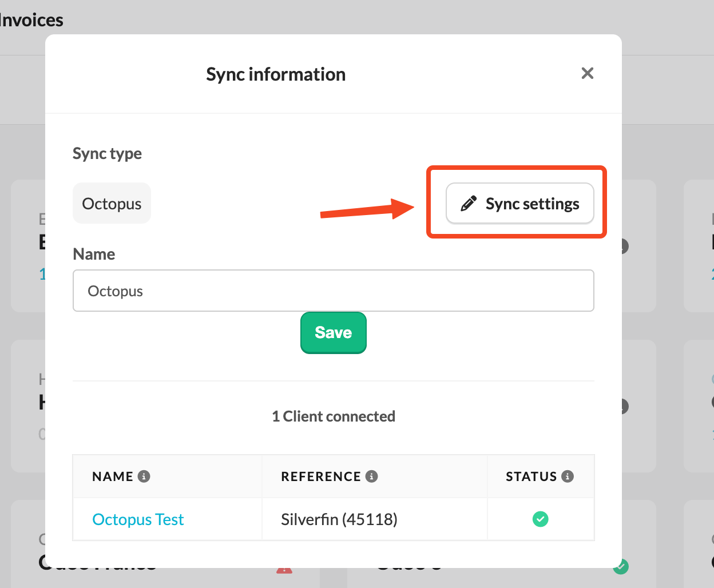
Task: Click the info icon next to NAME
Action: [144, 476]
